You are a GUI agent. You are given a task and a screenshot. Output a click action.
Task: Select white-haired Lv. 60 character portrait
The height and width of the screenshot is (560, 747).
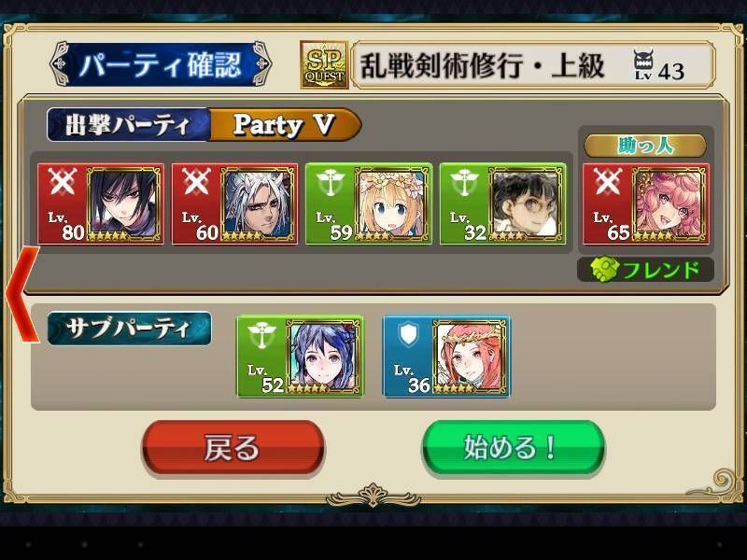tap(260, 203)
